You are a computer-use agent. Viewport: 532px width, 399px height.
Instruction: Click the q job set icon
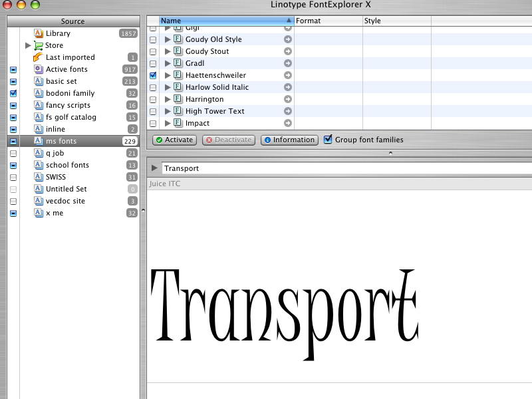click(39, 153)
